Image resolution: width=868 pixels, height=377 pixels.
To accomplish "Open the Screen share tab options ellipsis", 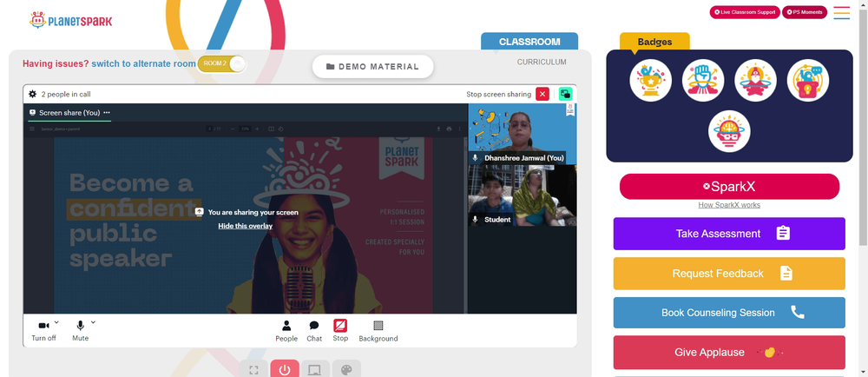I will 106,112.
